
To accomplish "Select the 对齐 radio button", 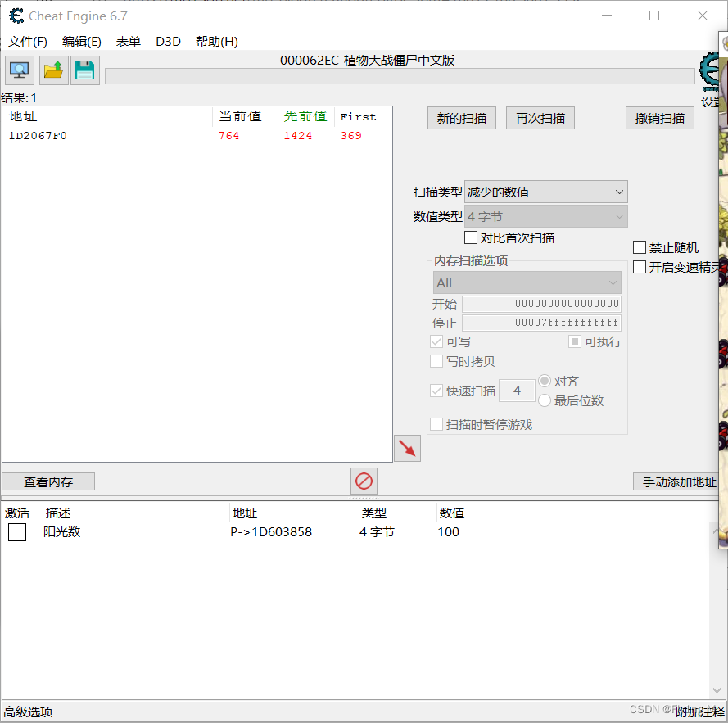I will coord(545,382).
